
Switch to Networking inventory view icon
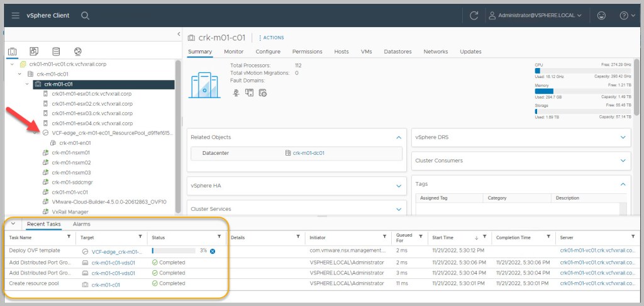point(77,52)
